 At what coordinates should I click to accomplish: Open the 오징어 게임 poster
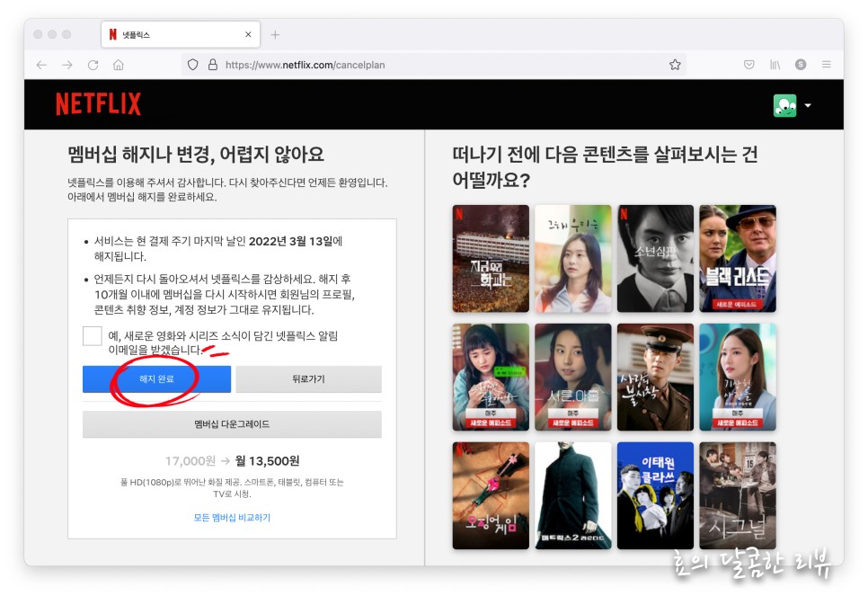click(x=491, y=495)
